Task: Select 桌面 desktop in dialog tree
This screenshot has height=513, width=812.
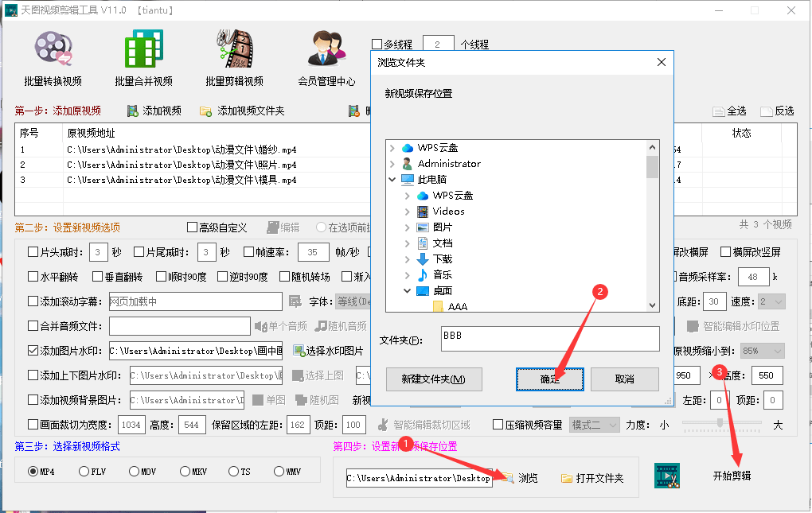Action: point(435,291)
